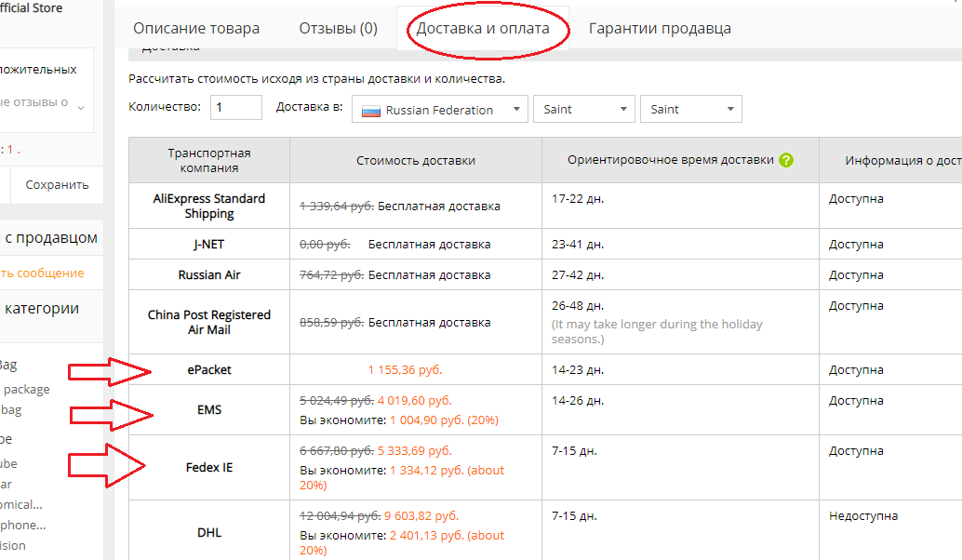Click the crossed-out 764,72 руб. price
Image resolution: width=962 pixels, height=560 pixels.
click(x=331, y=274)
